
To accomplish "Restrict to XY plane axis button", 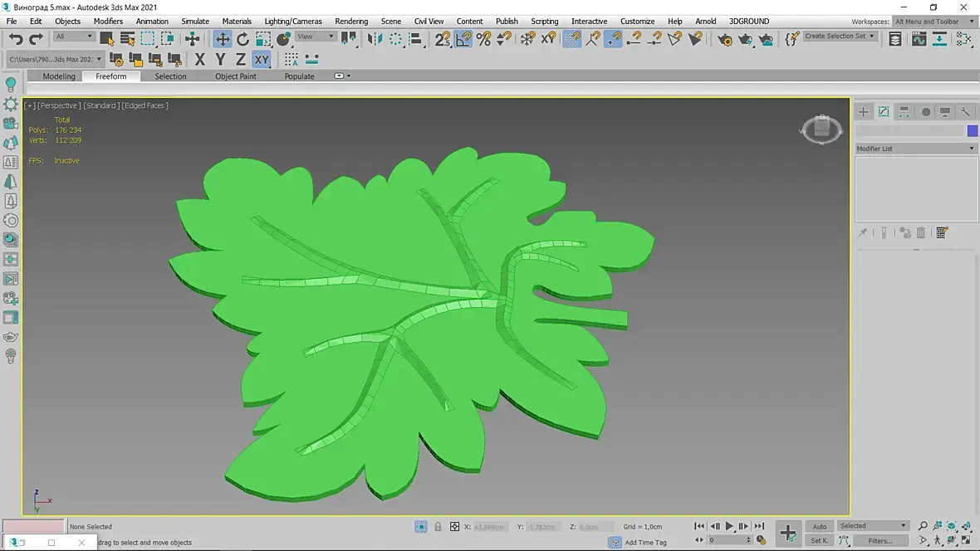I will click(262, 59).
